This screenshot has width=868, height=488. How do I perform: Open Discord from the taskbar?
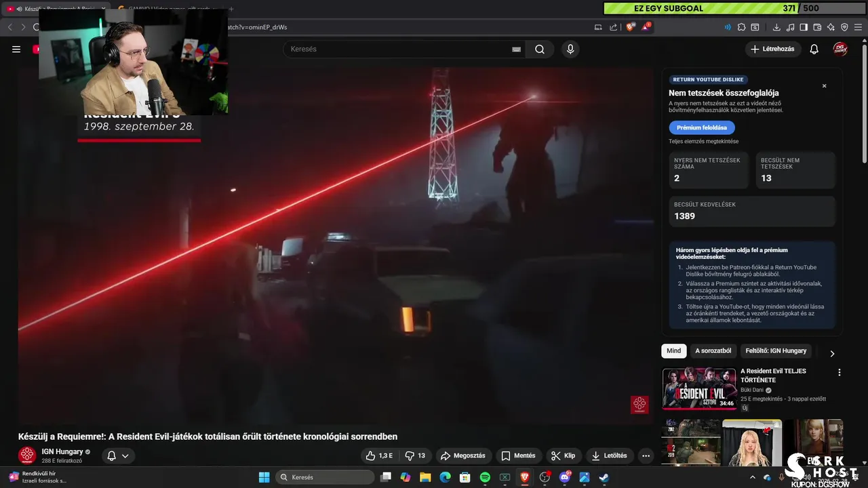click(x=565, y=477)
